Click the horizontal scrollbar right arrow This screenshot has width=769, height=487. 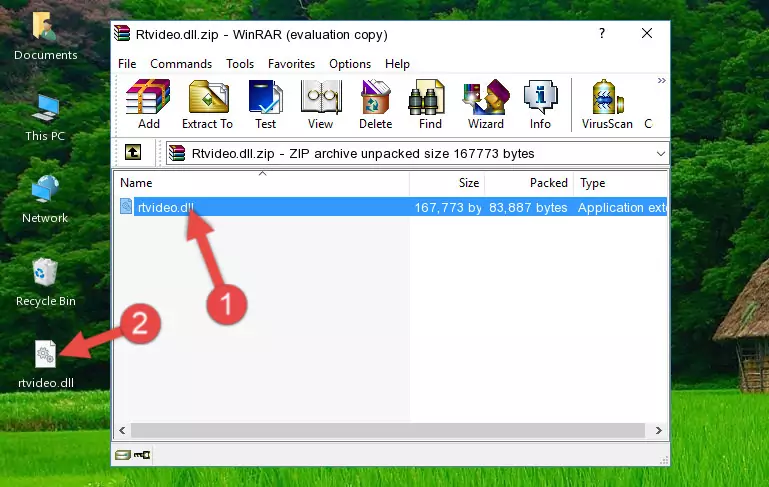click(659, 431)
